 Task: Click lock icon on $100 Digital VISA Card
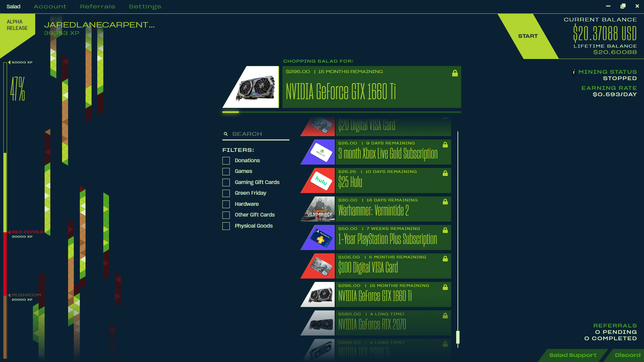(x=445, y=258)
